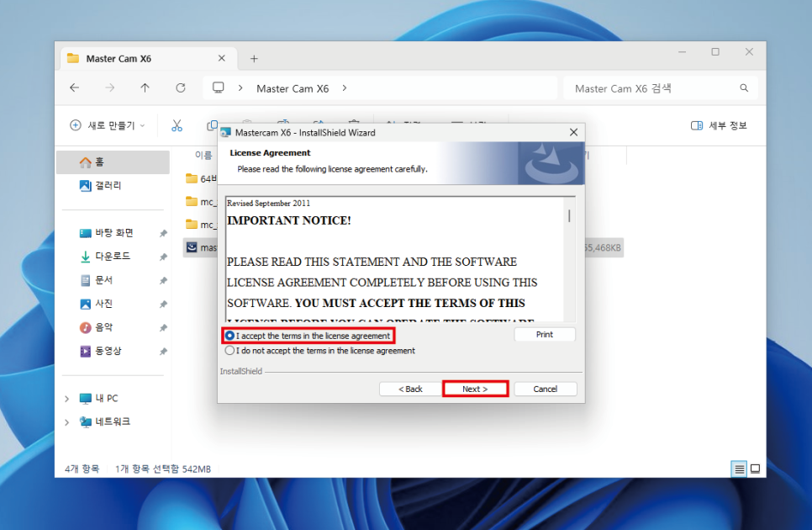
Task: Click pin icon next to 동영상
Action: click(163, 352)
